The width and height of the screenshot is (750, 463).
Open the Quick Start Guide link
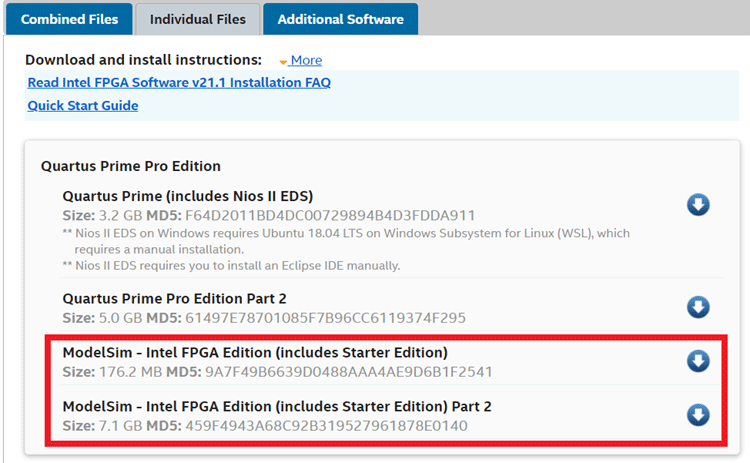tap(83, 105)
